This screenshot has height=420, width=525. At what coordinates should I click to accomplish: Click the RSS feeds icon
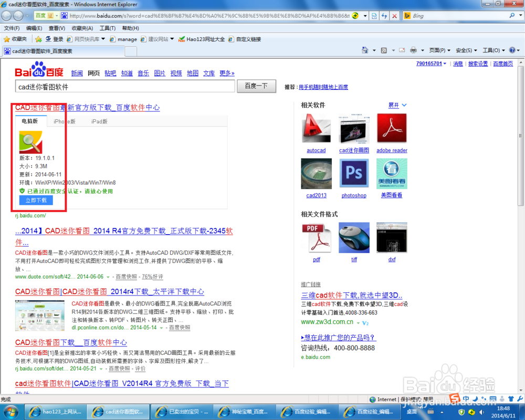point(384,50)
